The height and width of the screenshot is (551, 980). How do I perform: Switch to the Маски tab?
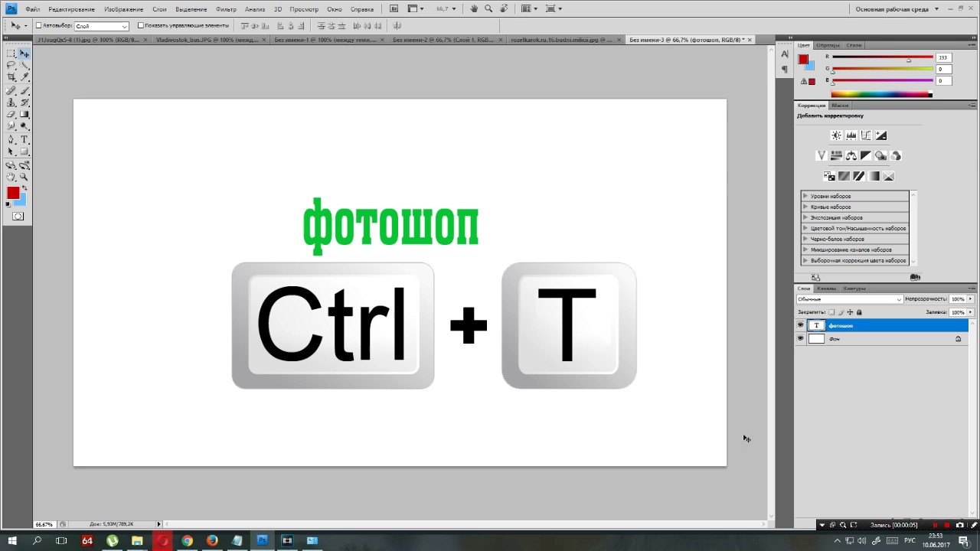point(840,106)
